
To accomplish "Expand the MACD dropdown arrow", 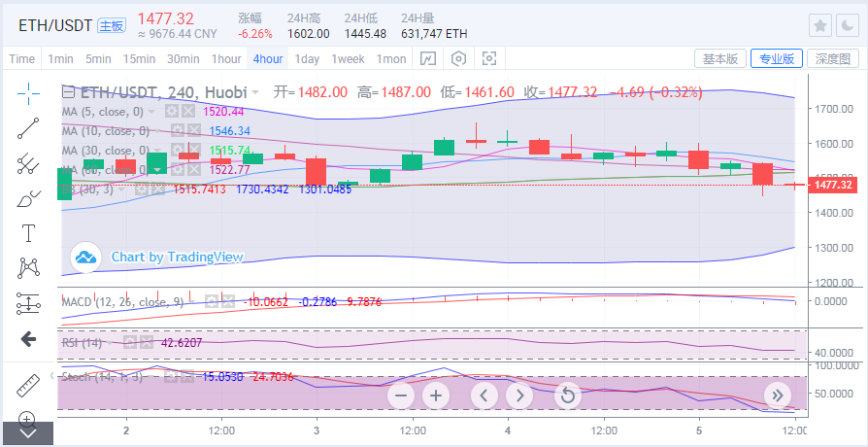I will (191, 302).
